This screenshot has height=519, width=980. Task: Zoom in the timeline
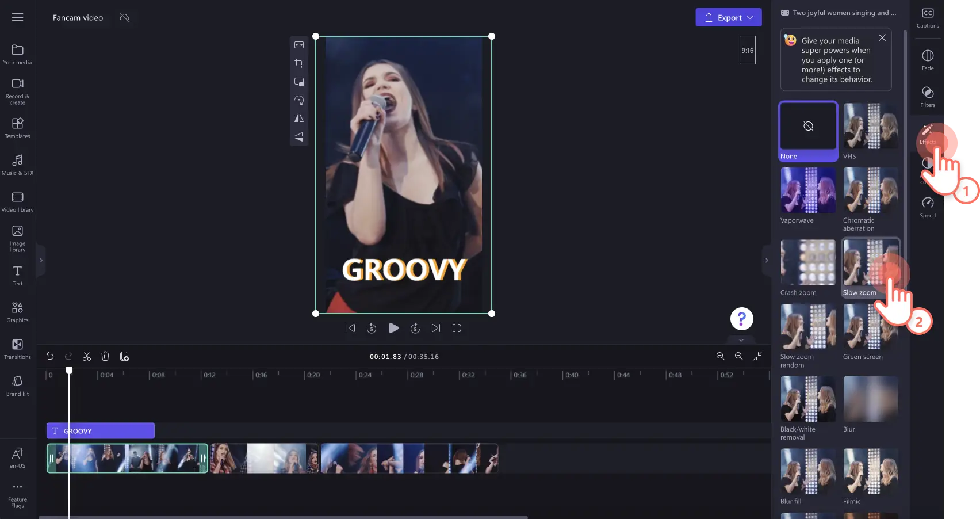[739, 356]
